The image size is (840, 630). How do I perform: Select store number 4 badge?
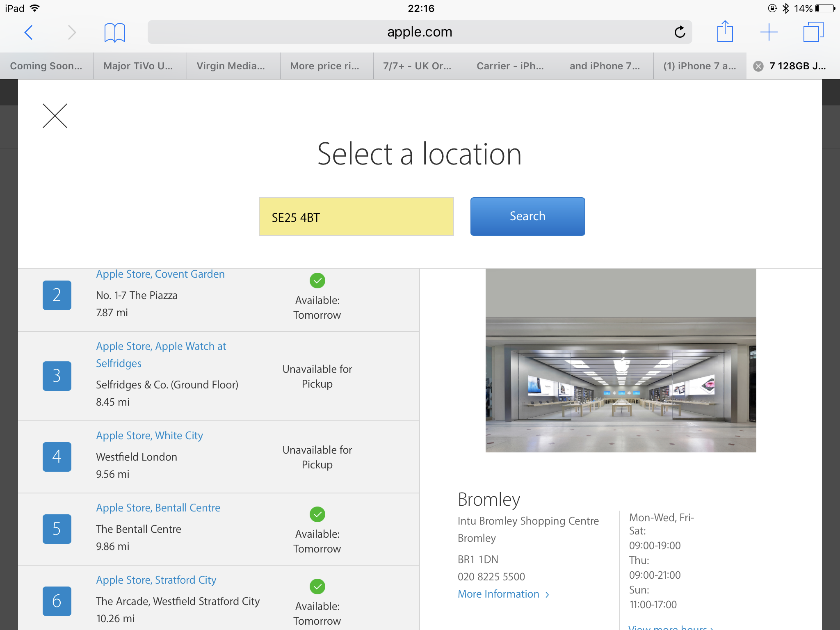pos(57,457)
